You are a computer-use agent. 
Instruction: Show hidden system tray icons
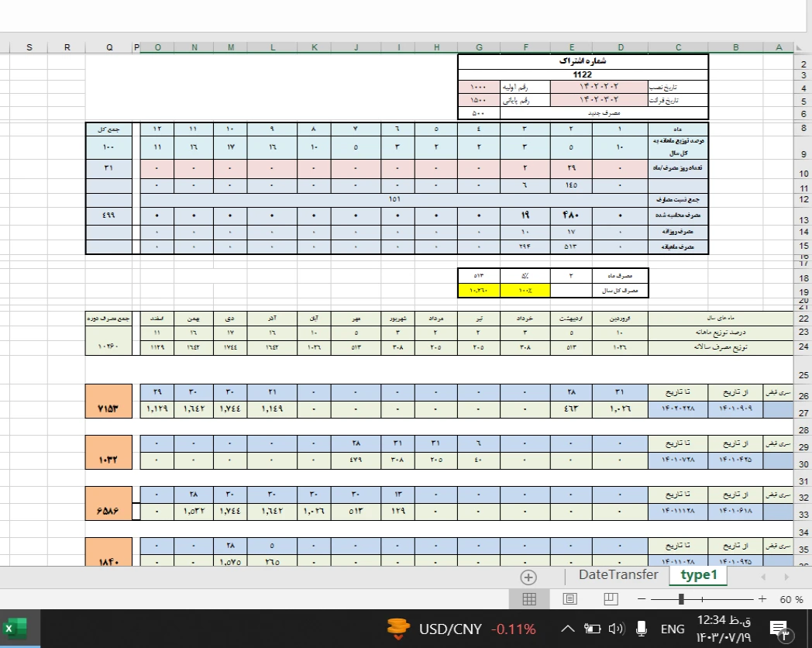[x=568, y=629]
